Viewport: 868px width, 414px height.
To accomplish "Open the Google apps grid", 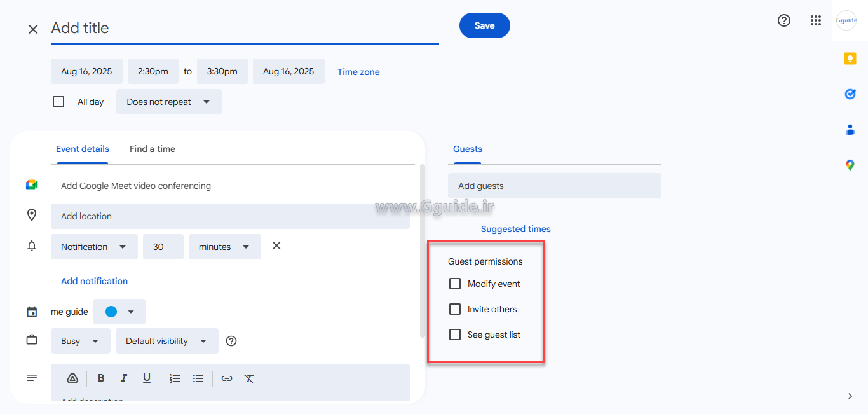I will click(x=816, y=20).
